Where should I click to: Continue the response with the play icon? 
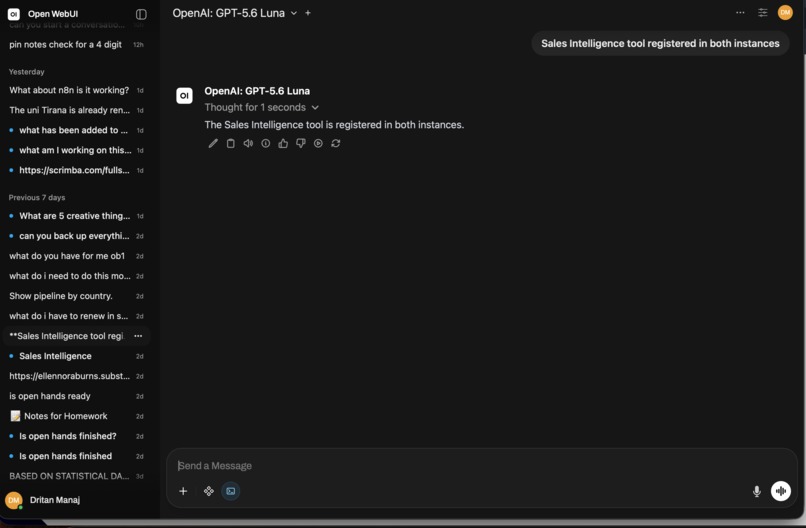tap(318, 143)
